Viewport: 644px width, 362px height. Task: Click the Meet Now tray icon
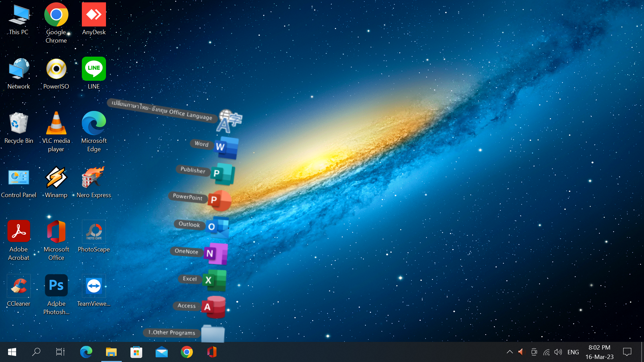[534, 352]
